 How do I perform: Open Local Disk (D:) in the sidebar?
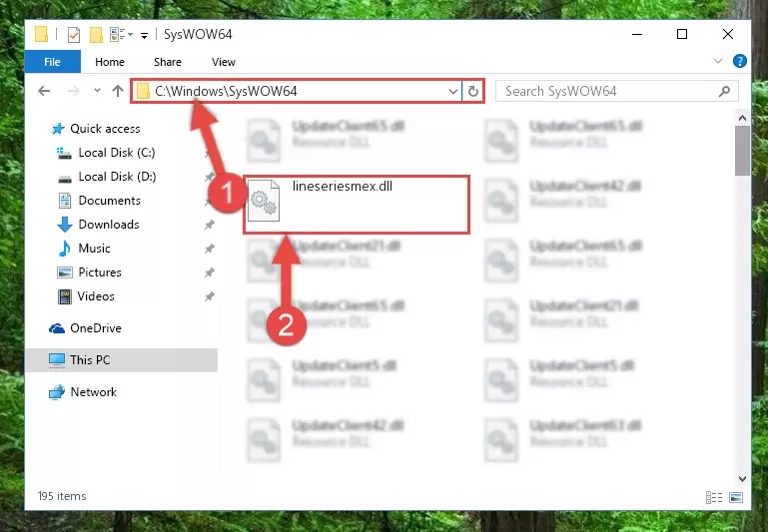point(117,177)
